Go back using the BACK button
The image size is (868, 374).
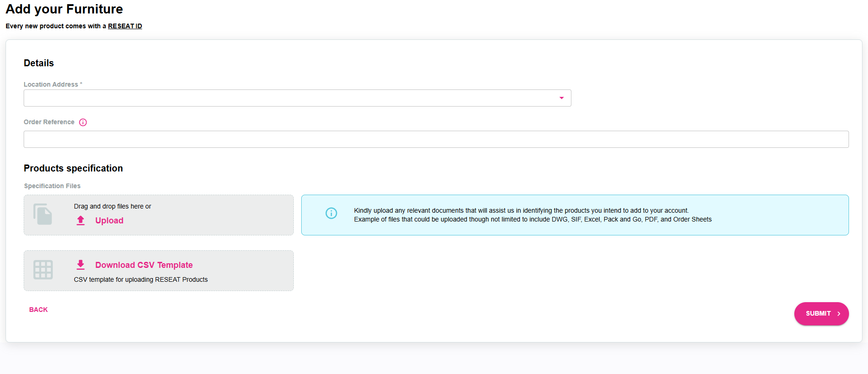pyautogui.click(x=38, y=310)
